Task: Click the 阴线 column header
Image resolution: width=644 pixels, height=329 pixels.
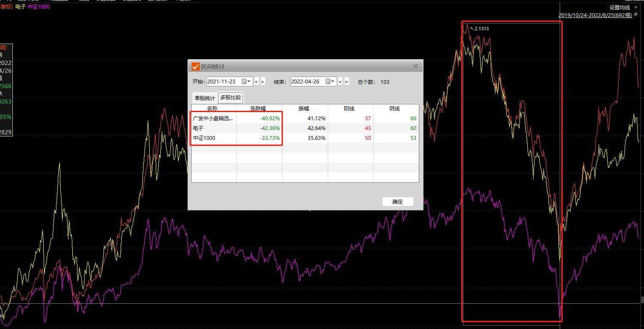Action: (395, 108)
